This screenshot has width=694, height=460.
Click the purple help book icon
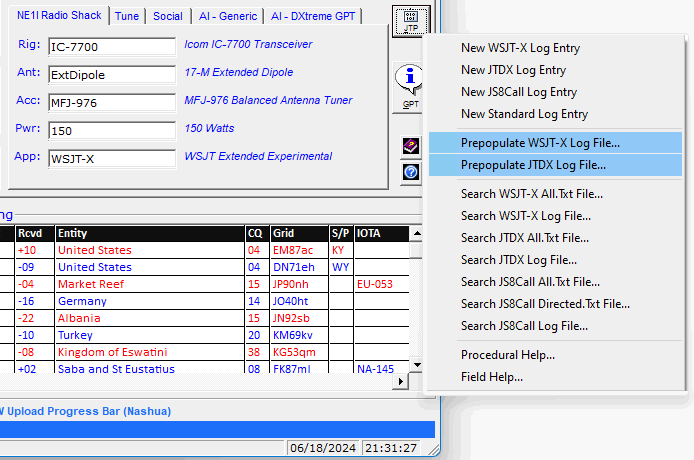coord(410,147)
